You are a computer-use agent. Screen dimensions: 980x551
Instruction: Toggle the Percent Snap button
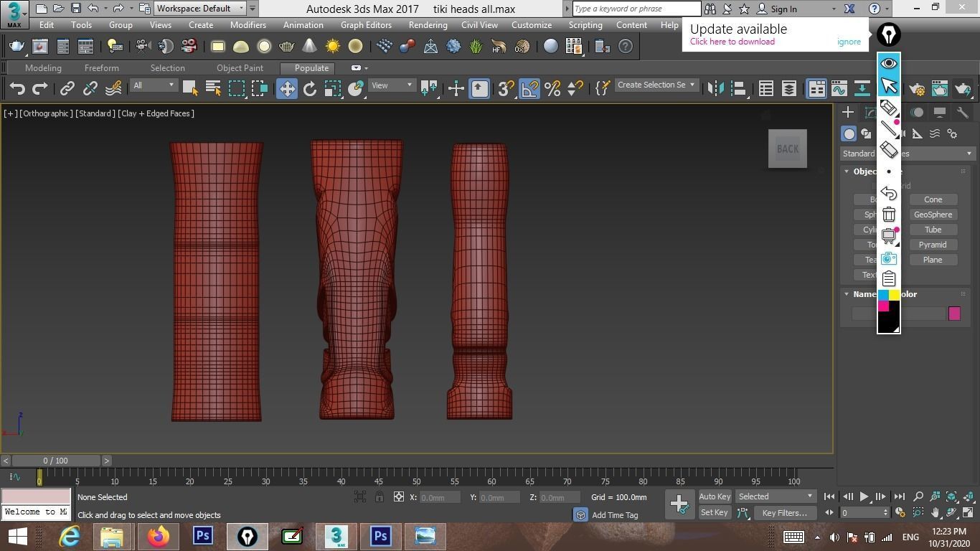coord(552,88)
